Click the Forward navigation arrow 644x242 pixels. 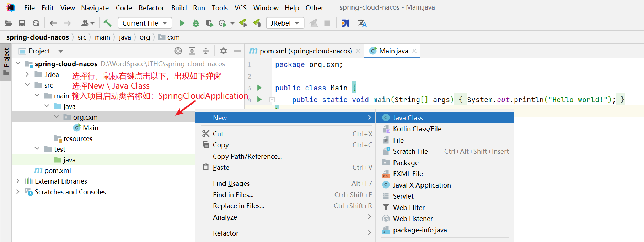[67, 23]
